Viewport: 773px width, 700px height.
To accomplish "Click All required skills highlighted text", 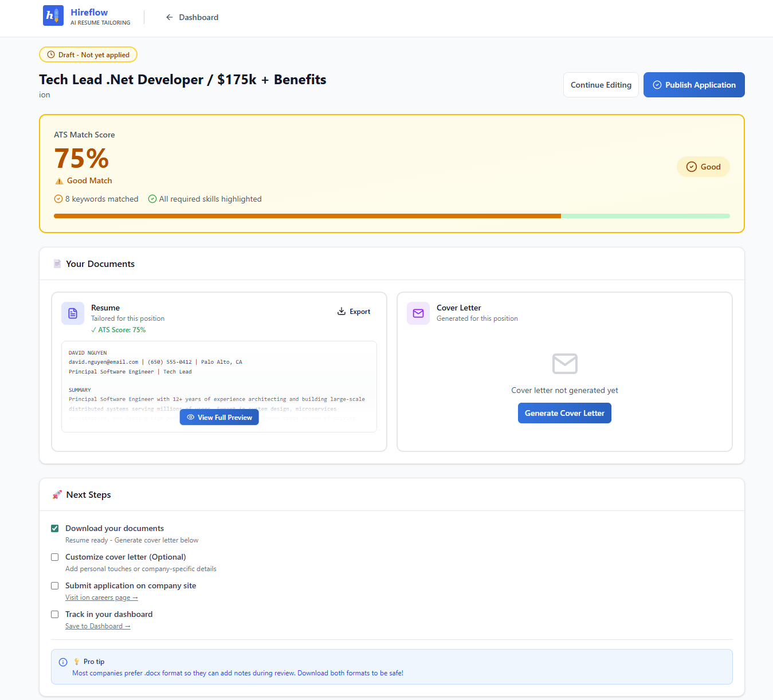I will [x=210, y=199].
